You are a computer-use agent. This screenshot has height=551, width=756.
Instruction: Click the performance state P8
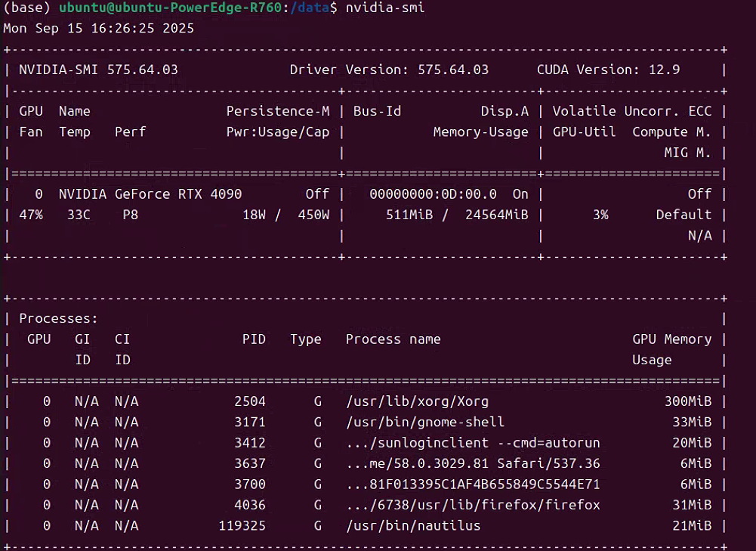pos(130,215)
